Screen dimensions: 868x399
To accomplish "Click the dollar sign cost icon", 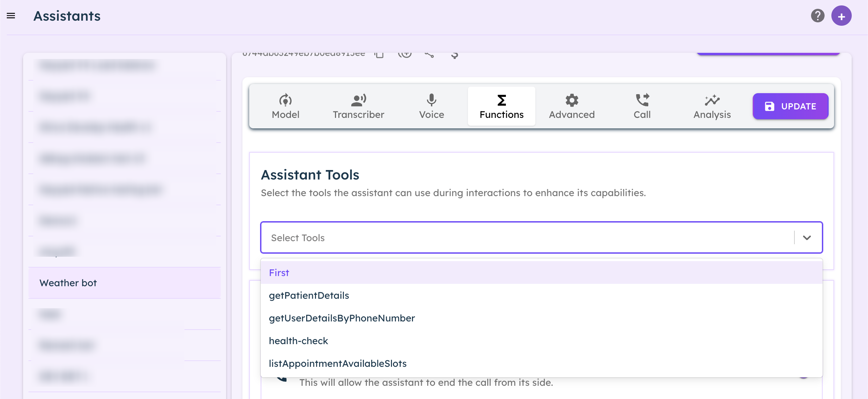I will (x=455, y=55).
